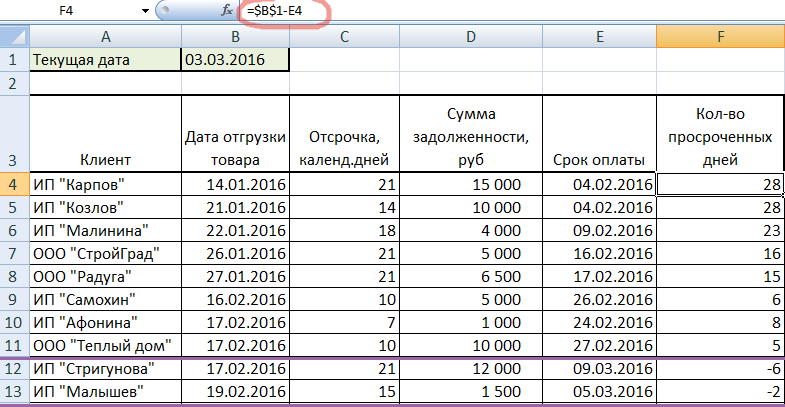785x407 pixels.
Task: Select highlighted column F header
Action: pyautogui.click(x=720, y=36)
